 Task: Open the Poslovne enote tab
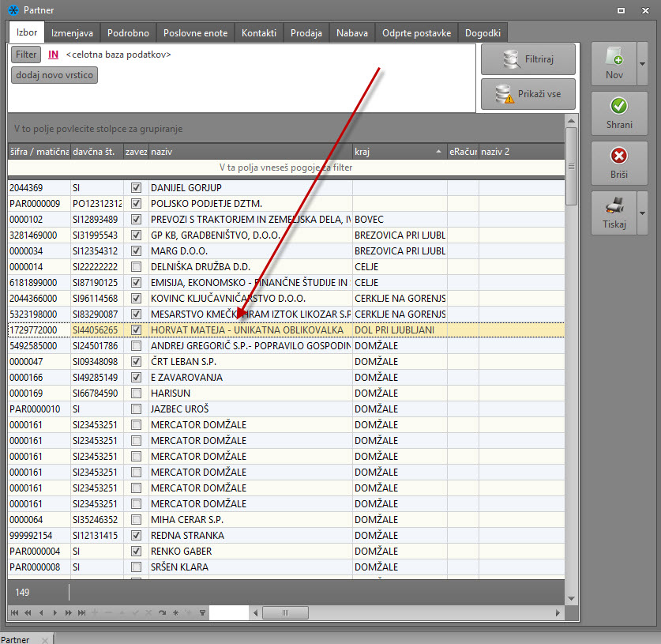[x=195, y=33]
